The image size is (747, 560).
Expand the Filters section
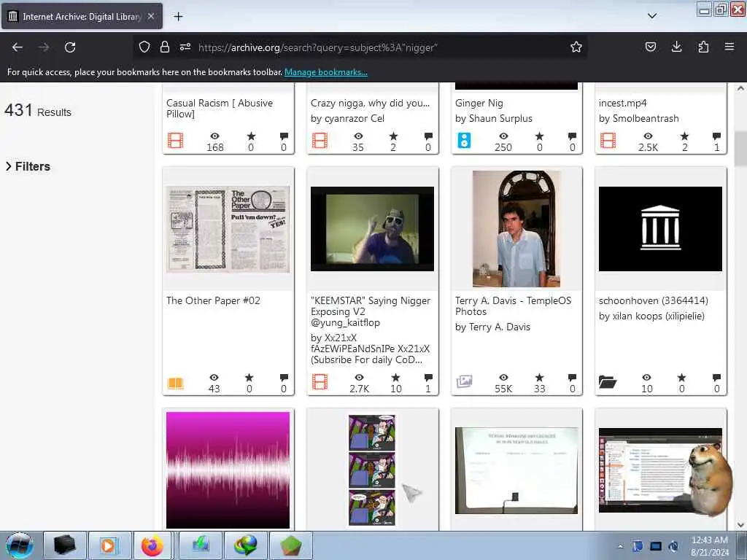tap(28, 166)
